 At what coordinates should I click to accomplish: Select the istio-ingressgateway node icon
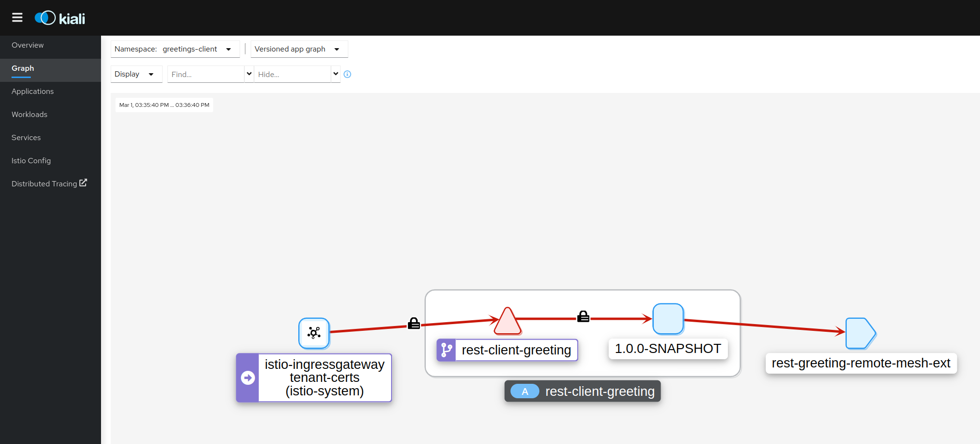click(x=314, y=333)
